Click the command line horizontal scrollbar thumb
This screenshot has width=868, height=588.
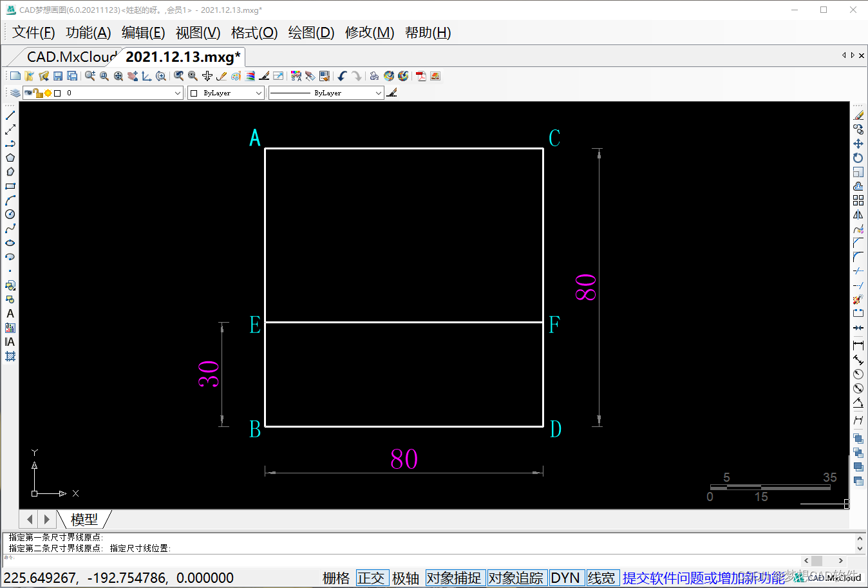[x=816, y=561]
